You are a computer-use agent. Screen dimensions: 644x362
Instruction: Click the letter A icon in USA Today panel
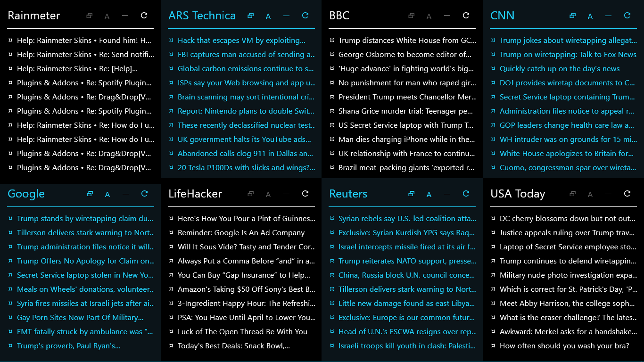[590, 195]
